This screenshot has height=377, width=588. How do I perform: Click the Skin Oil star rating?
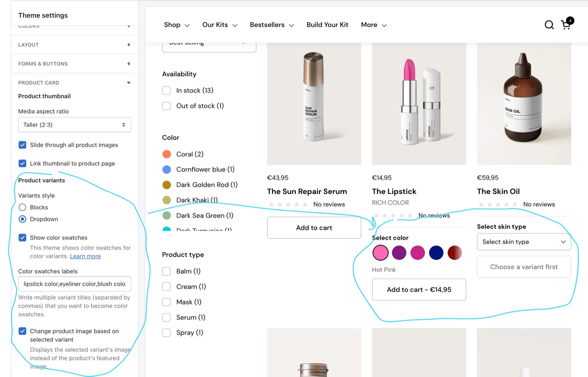tap(498, 204)
